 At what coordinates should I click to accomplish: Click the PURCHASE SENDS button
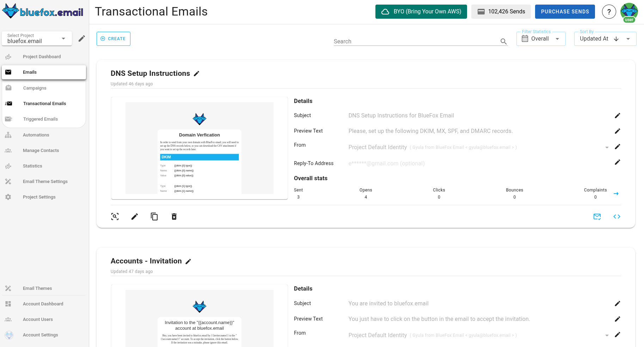(x=565, y=11)
